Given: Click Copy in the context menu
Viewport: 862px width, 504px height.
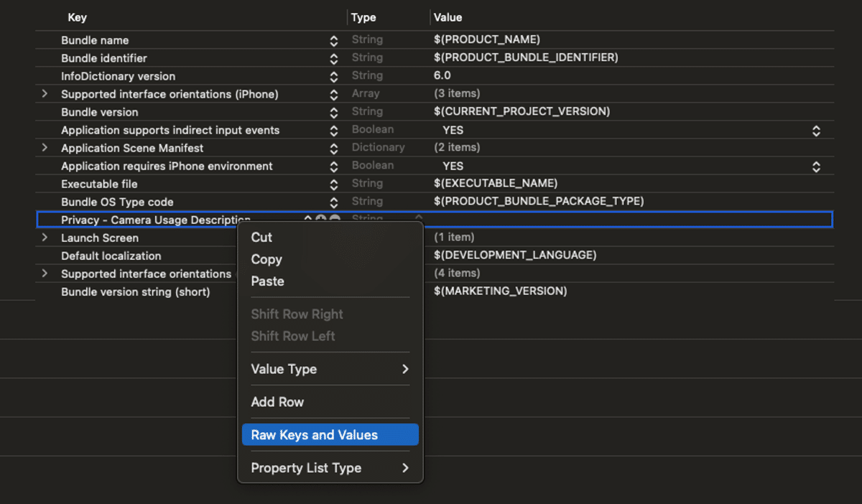Looking at the screenshot, I should tap(267, 259).
